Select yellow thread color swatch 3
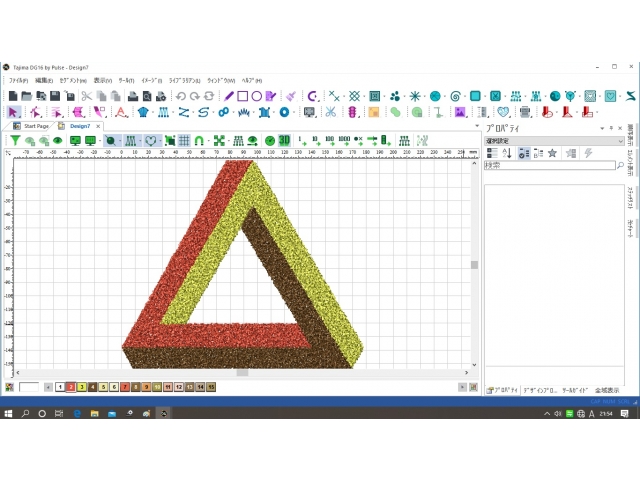 pyautogui.click(x=82, y=387)
